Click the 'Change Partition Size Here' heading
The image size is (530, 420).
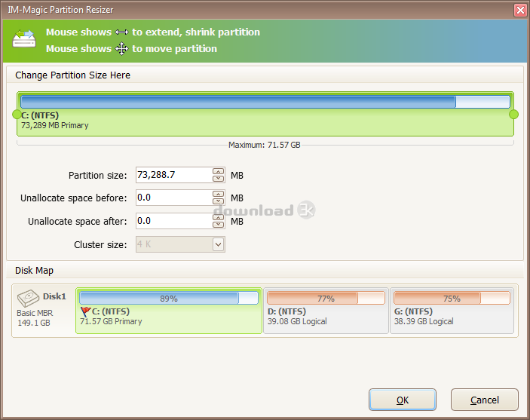coord(72,75)
